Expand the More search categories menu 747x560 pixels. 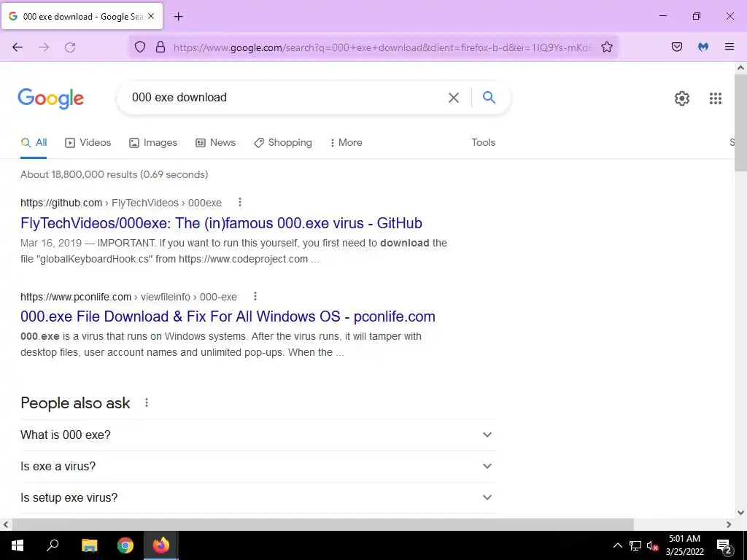coord(347,142)
